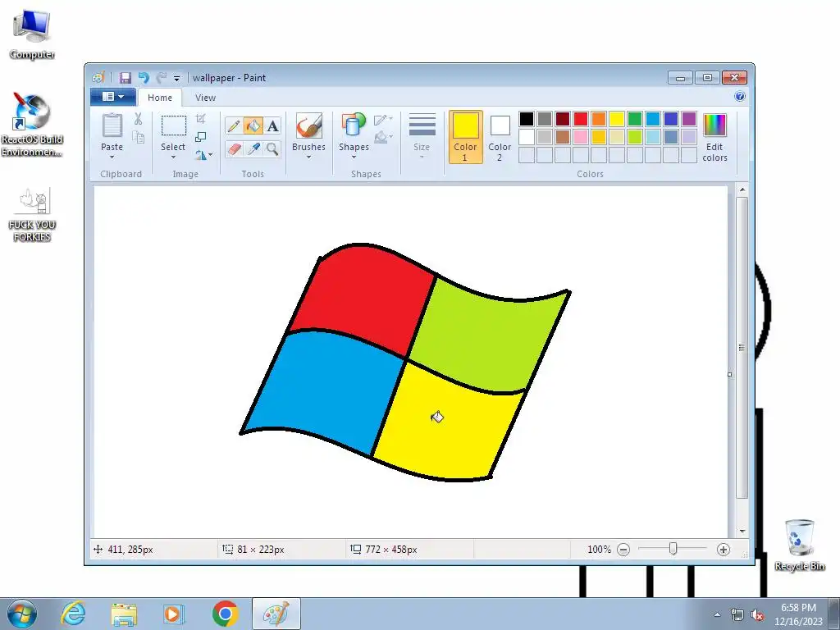840x630 pixels.
Task: Click the 100% zoom level text
Action: pos(599,549)
